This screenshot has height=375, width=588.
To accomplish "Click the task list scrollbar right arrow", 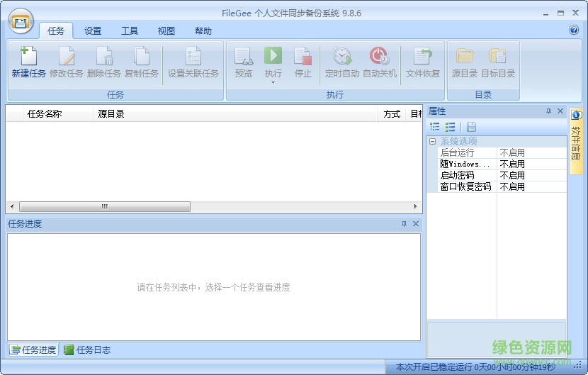I will 415,206.
